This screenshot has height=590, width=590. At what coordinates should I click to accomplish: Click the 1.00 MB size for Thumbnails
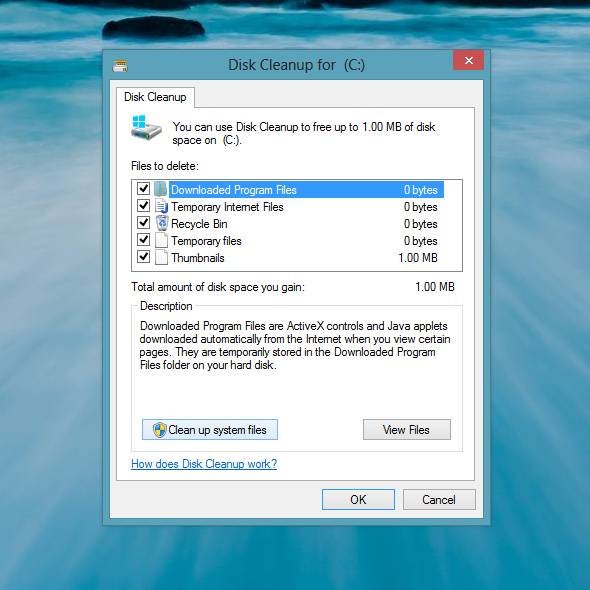(418, 258)
